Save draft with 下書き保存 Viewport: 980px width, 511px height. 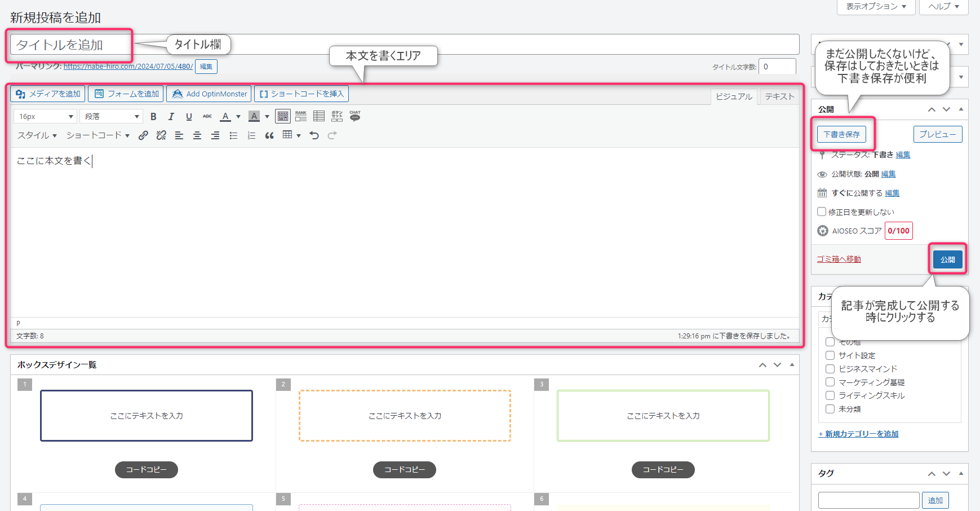[841, 134]
